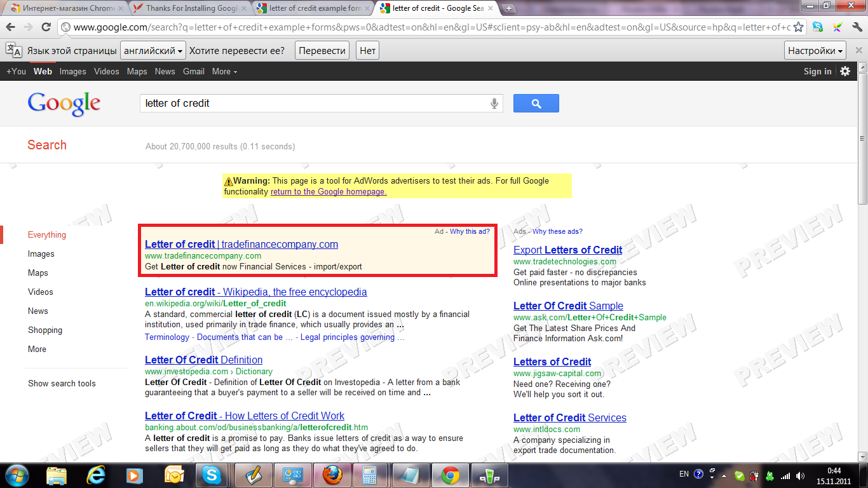Dismiss the translate bar with its X
Screen dimensions: 868x488
pyautogui.click(x=858, y=50)
